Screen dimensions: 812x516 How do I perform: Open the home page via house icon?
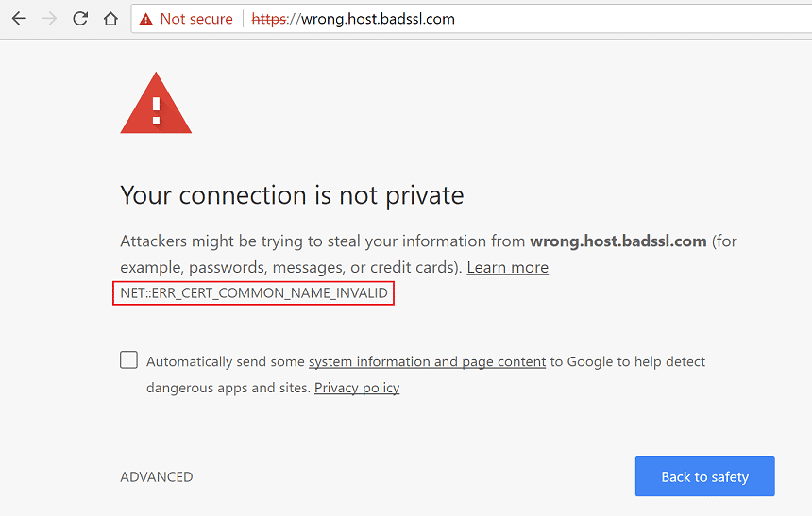(x=110, y=19)
